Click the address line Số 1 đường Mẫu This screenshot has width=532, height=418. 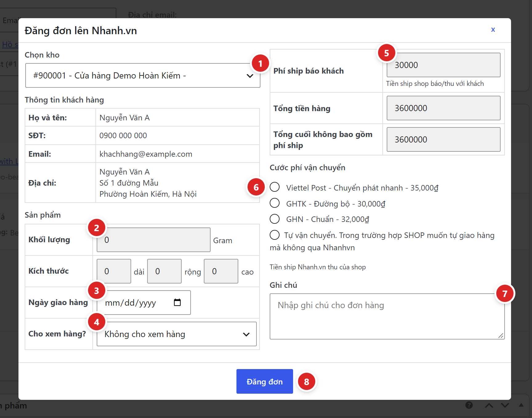[129, 183]
